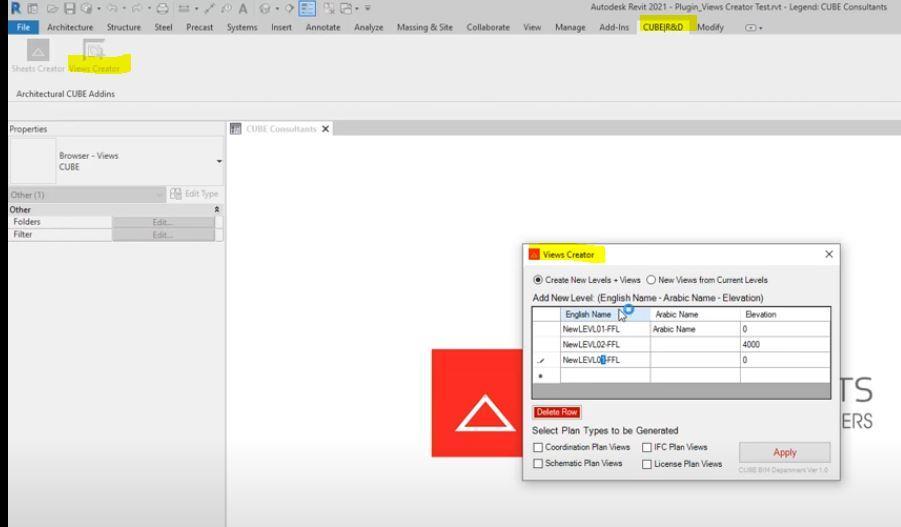Image resolution: width=901 pixels, height=527 pixels.
Task: Open the Undo history dropdown arrow
Action: tap(124, 9)
